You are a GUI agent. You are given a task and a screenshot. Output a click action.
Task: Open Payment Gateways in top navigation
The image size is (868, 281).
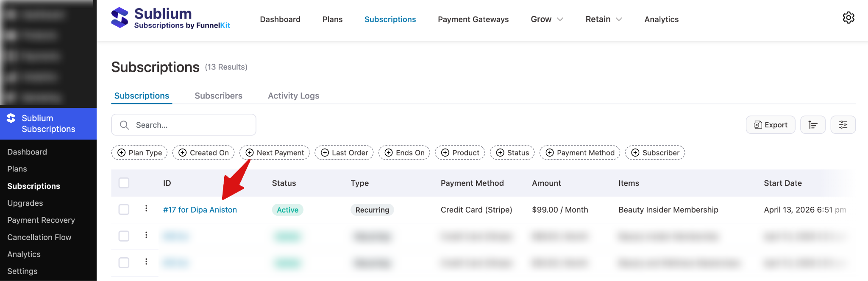(473, 20)
